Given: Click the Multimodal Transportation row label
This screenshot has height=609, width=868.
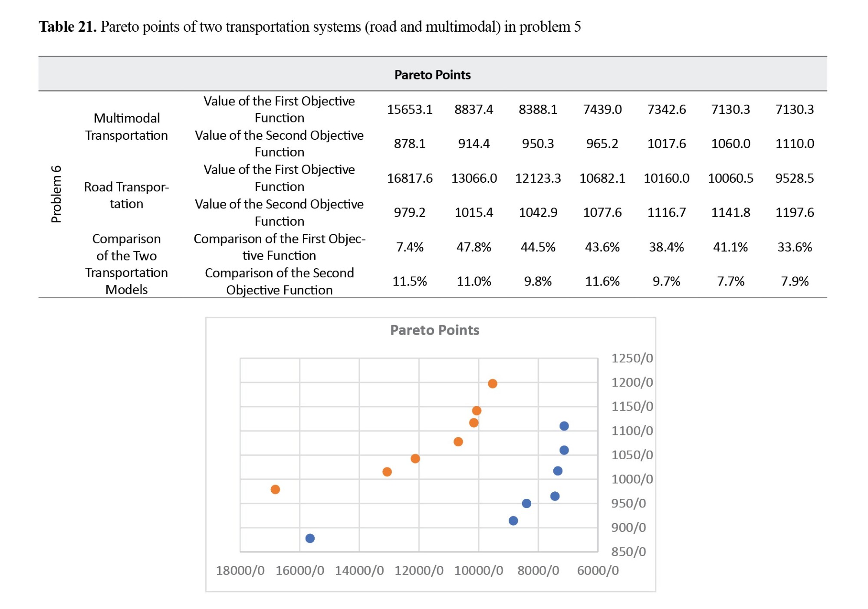Looking at the screenshot, I should click(x=126, y=126).
